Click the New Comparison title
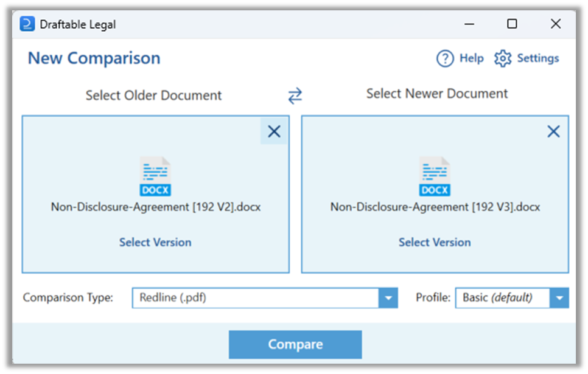588x374 pixels. 94,58
